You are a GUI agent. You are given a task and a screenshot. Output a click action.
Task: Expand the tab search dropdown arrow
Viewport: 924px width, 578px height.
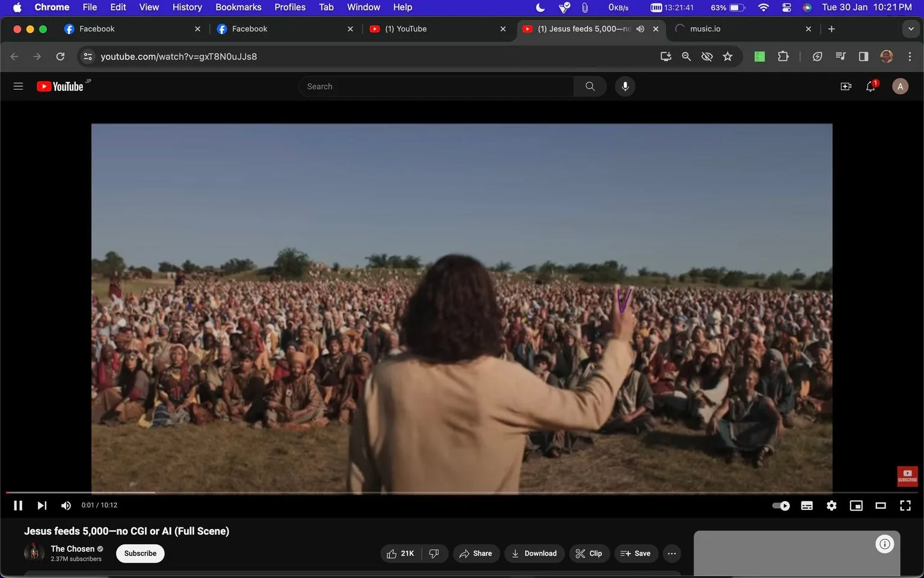tap(910, 29)
